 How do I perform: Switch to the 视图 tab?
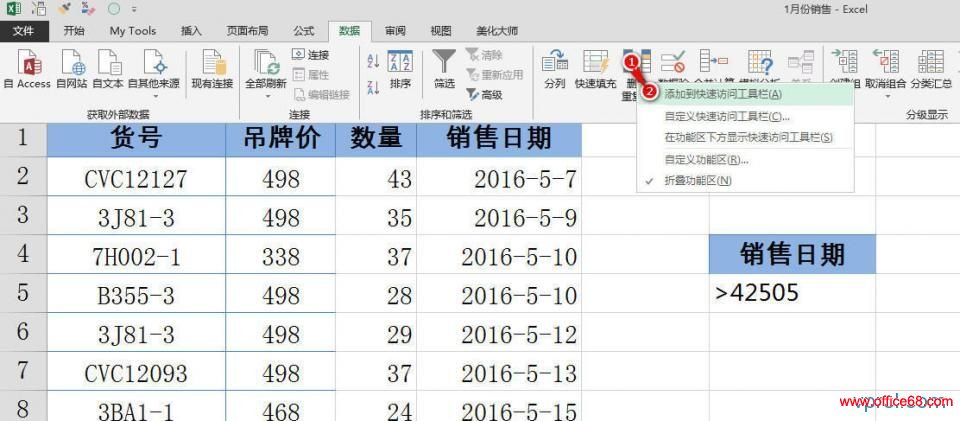(x=441, y=31)
